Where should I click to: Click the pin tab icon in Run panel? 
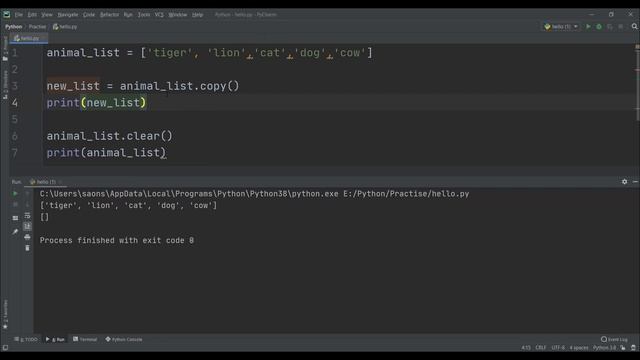coord(15,232)
